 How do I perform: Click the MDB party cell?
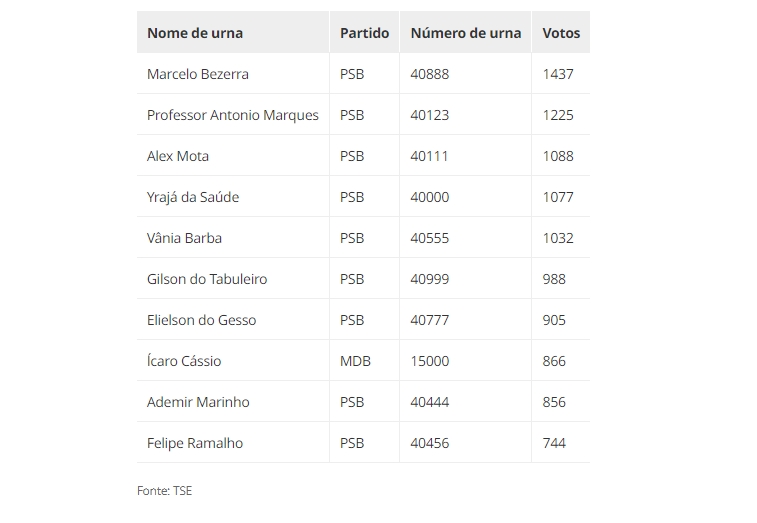364,361
